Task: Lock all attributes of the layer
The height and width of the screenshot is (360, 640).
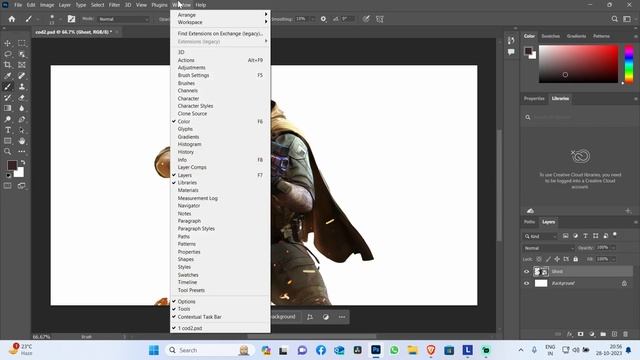Action: (576, 259)
